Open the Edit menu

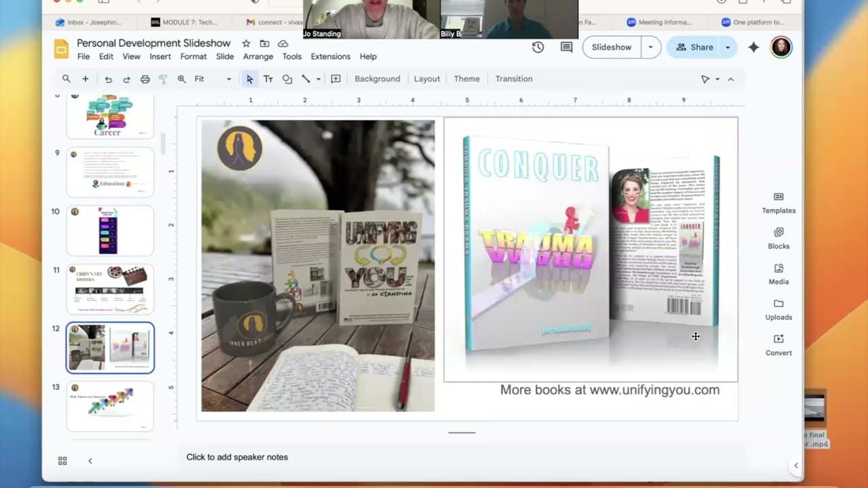tap(106, 57)
